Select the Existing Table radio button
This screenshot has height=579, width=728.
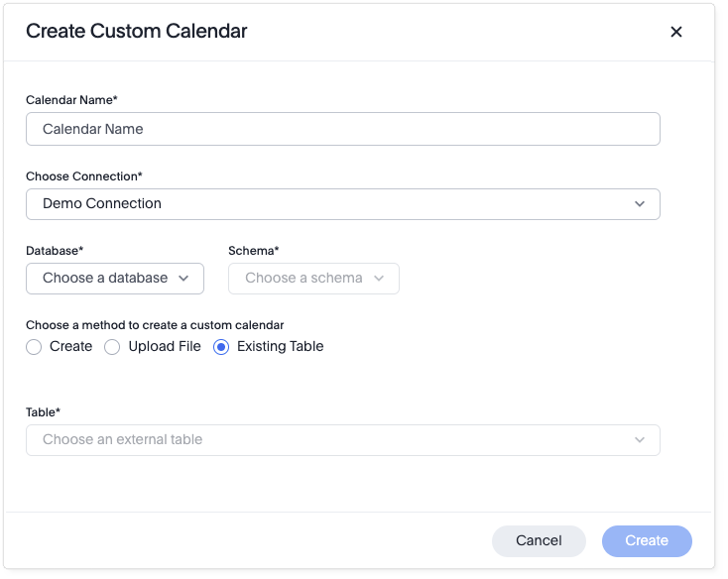point(221,347)
